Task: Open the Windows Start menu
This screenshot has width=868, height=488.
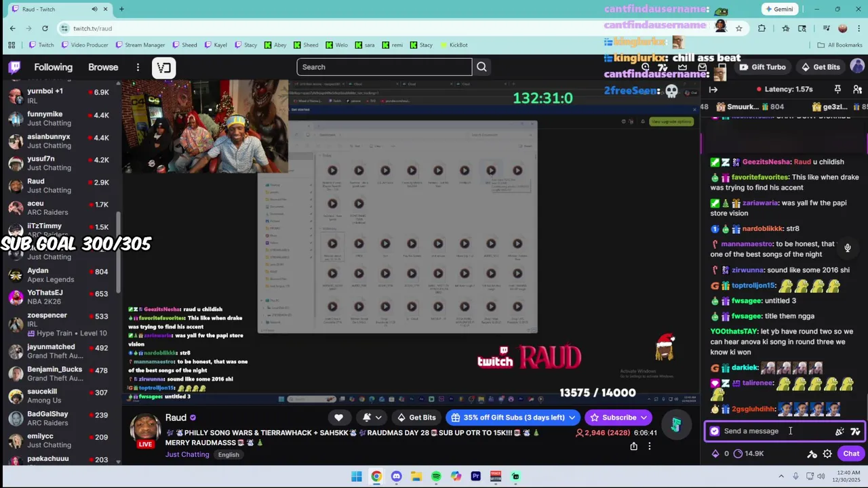Action: coord(357,476)
